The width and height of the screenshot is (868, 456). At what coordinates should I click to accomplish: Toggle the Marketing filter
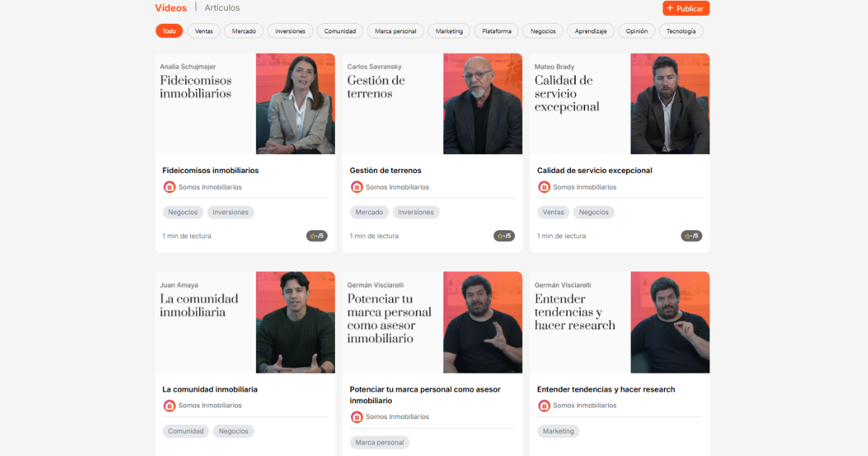448,30
